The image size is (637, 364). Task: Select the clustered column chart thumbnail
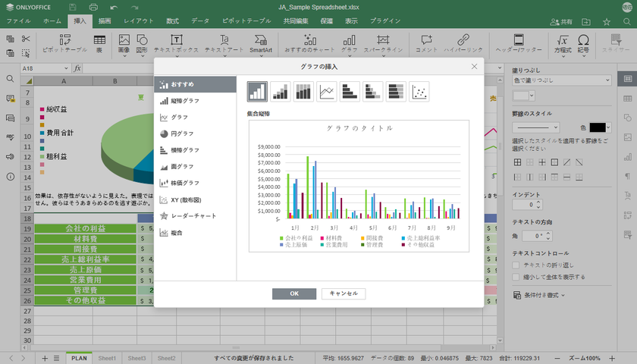258,92
